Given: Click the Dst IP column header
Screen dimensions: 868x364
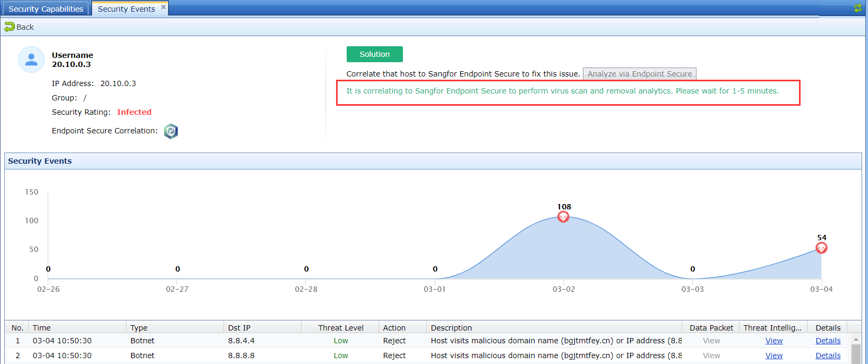Looking at the screenshot, I should tap(239, 328).
